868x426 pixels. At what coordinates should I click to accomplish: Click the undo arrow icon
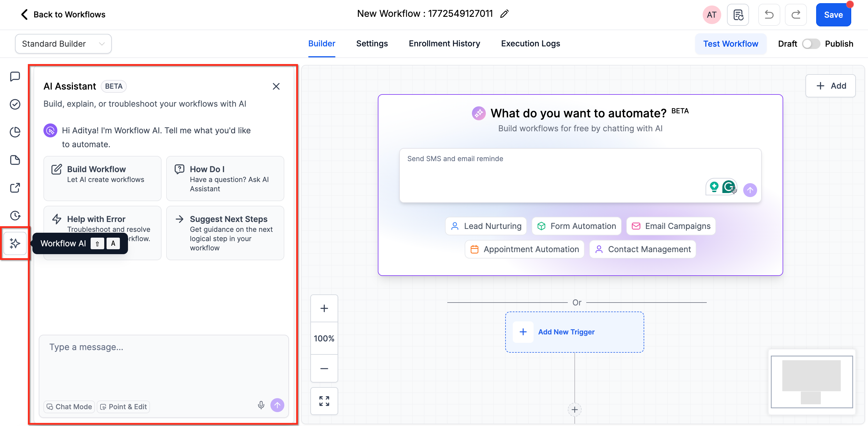tap(769, 15)
